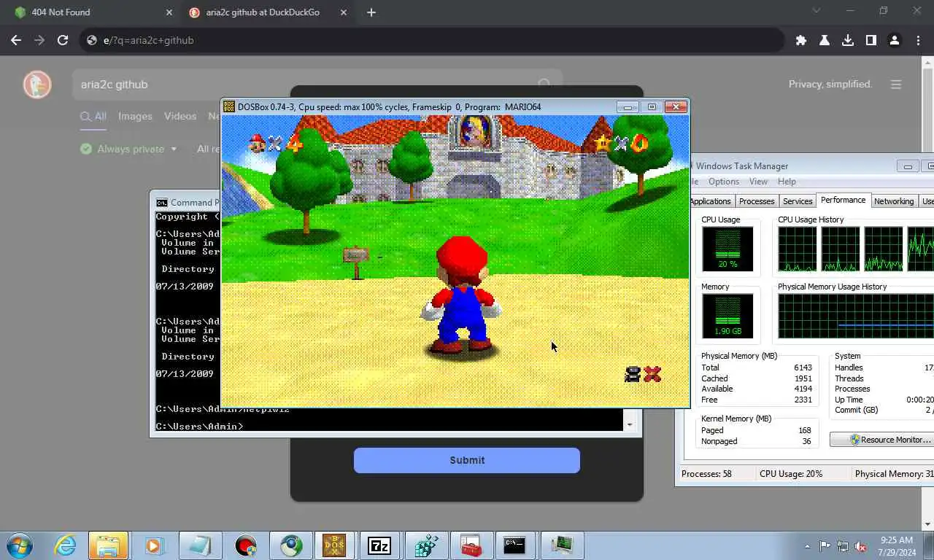Click the DuckDuckGo search magnifier icon
Viewport: 934px width, 560px height.
click(544, 85)
